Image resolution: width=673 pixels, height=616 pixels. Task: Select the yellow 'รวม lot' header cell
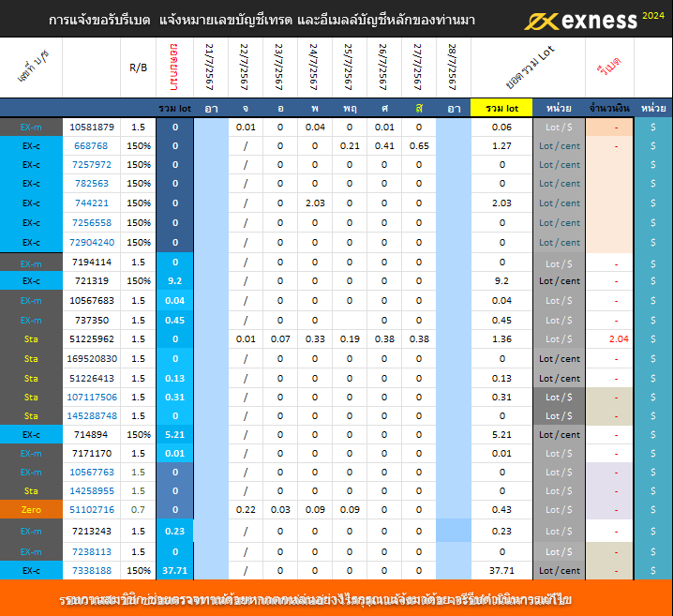(x=501, y=108)
